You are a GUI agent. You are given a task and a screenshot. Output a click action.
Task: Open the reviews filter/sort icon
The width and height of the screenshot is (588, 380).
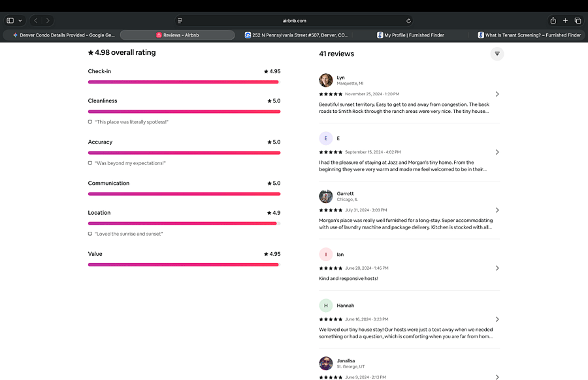497,54
